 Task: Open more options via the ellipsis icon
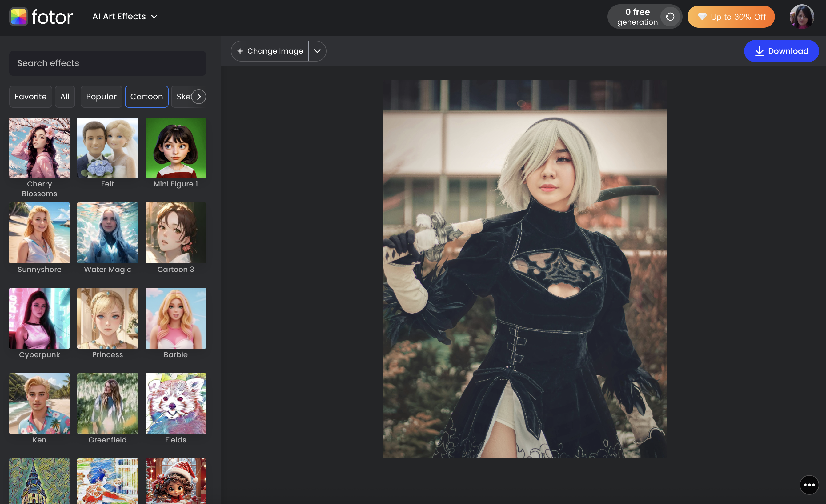[809, 485]
